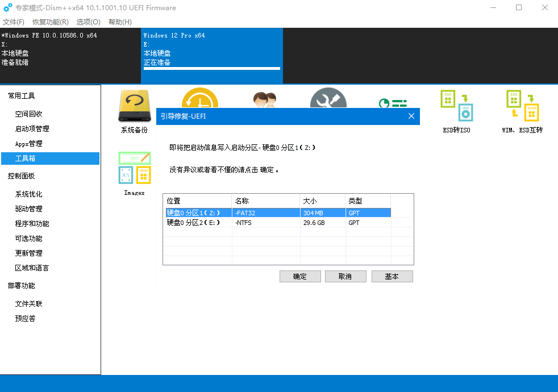Open the 系统备份 system backup icon
The image size is (558, 392).
[x=135, y=107]
